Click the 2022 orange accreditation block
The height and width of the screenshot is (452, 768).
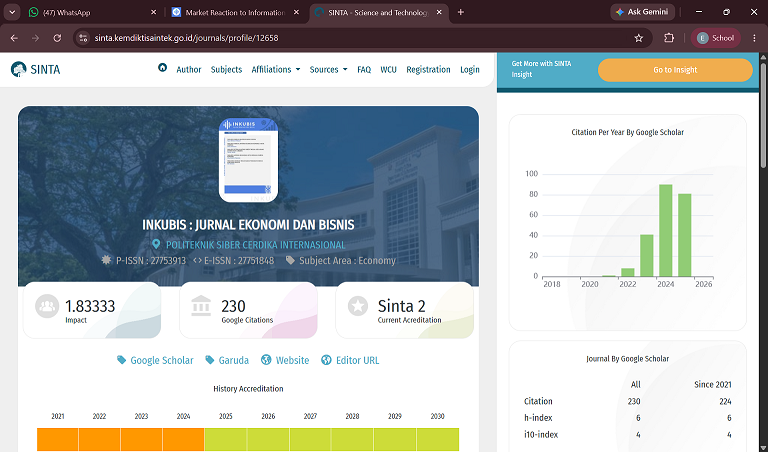point(99,439)
